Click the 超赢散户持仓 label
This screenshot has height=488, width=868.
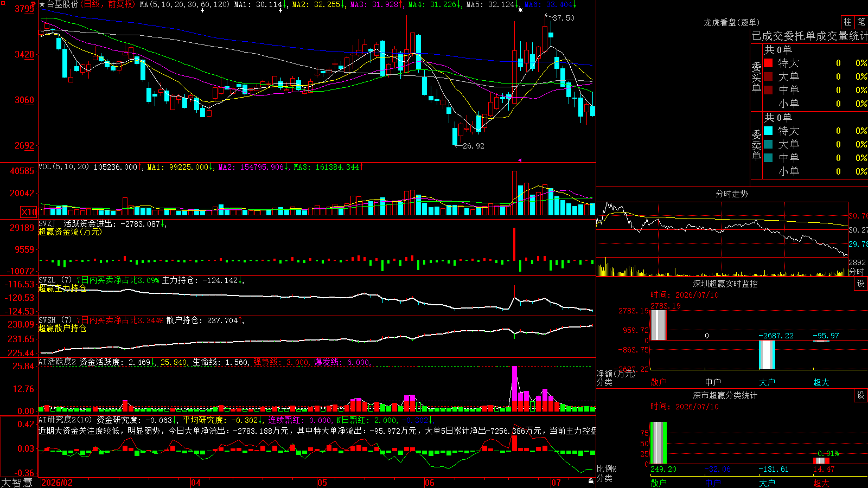coord(62,328)
